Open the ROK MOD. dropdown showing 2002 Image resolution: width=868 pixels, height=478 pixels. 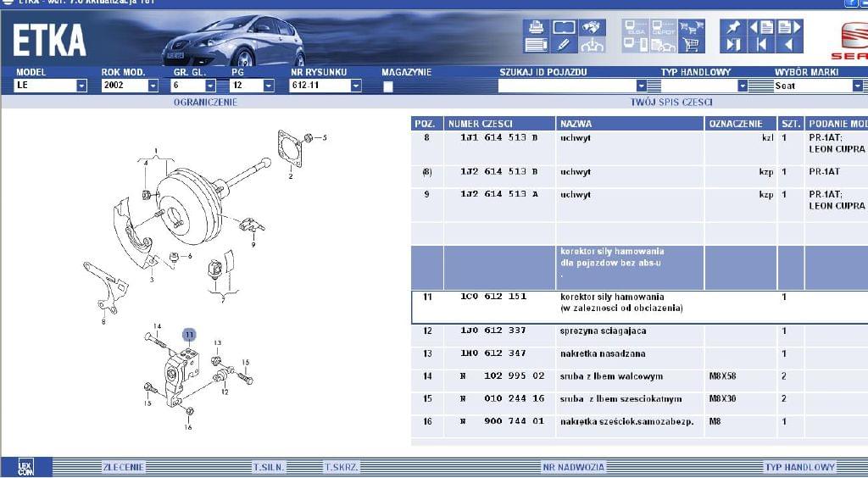point(153,86)
